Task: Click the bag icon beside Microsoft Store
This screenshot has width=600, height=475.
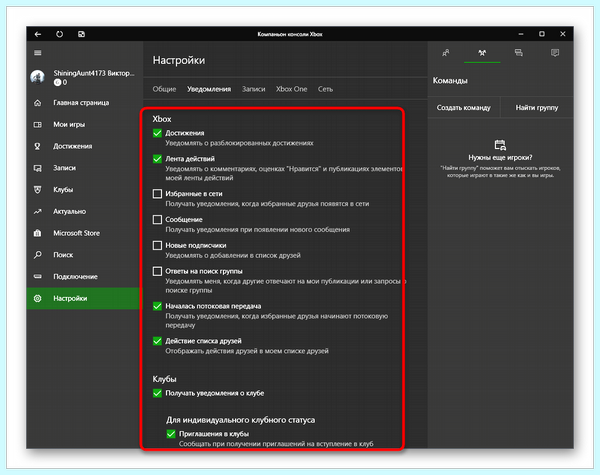Action: tap(38, 233)
